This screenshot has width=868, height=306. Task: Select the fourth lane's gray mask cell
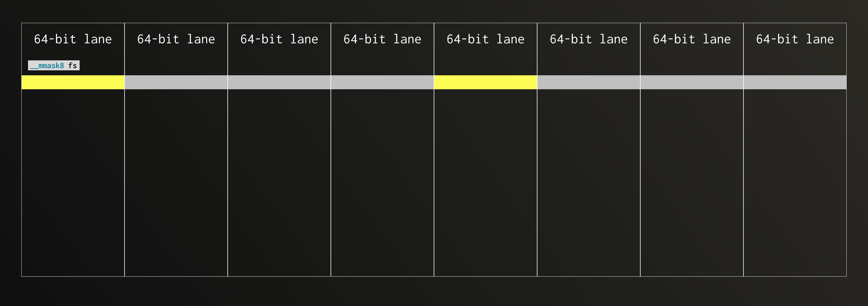coord(382,82)
